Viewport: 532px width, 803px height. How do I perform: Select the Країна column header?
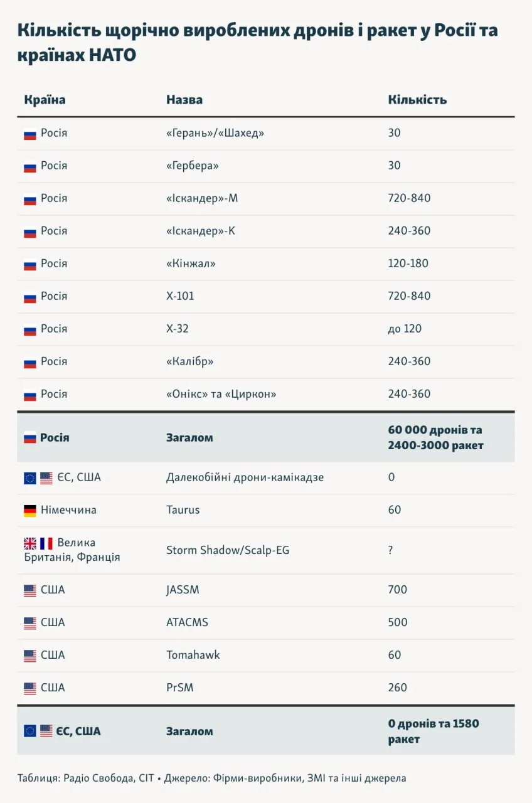pyautogui.click(x=45, y=100)
